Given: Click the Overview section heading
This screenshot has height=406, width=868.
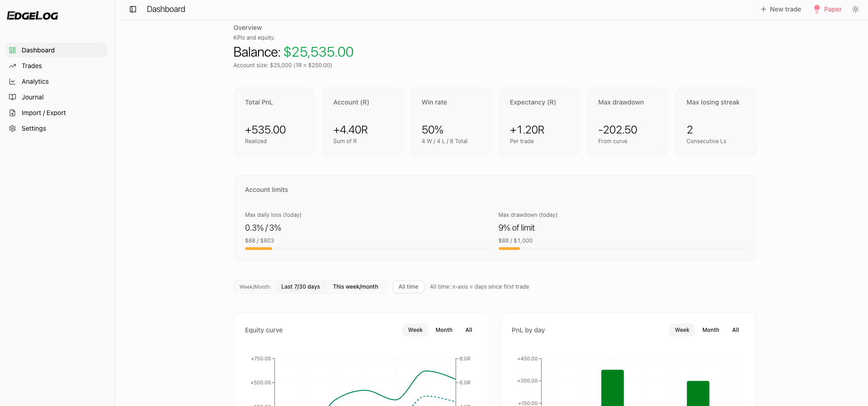Looking at the screenshot, I should click(x=247, y=28).
